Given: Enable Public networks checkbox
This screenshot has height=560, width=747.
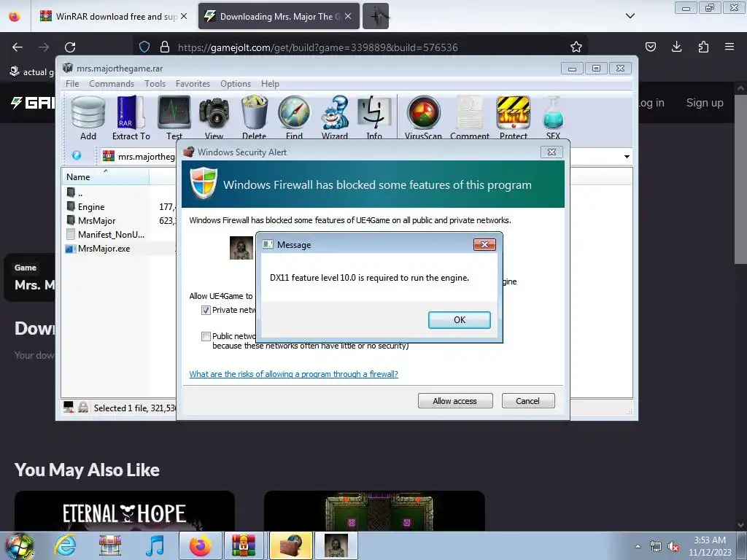Looking at the screenshot, I should point(206,337).
